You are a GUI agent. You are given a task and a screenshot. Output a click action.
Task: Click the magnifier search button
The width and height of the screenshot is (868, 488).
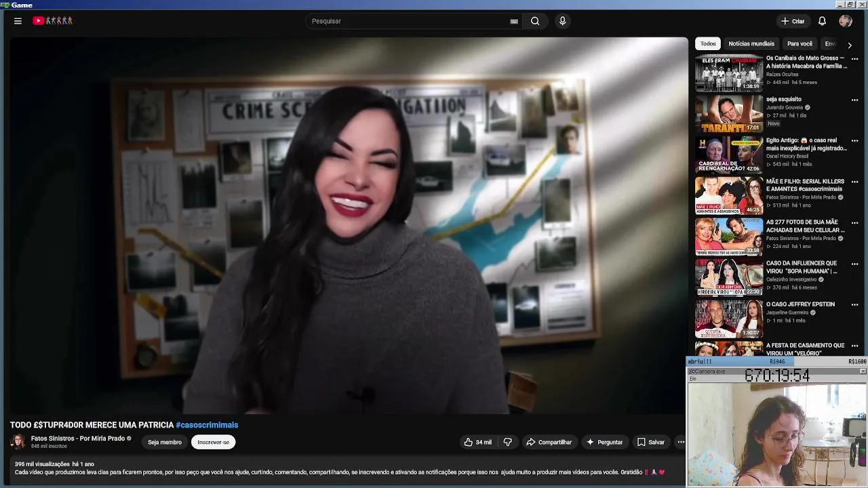tap(535, 21)
